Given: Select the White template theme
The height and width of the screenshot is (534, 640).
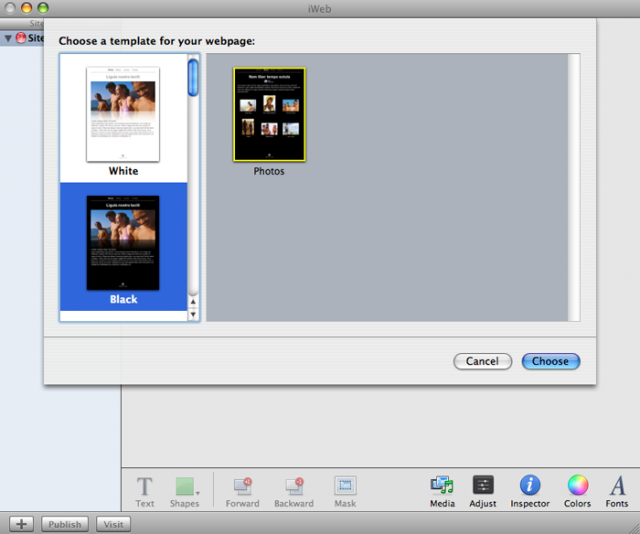Looking at the screenshot, I should [123, 119].
